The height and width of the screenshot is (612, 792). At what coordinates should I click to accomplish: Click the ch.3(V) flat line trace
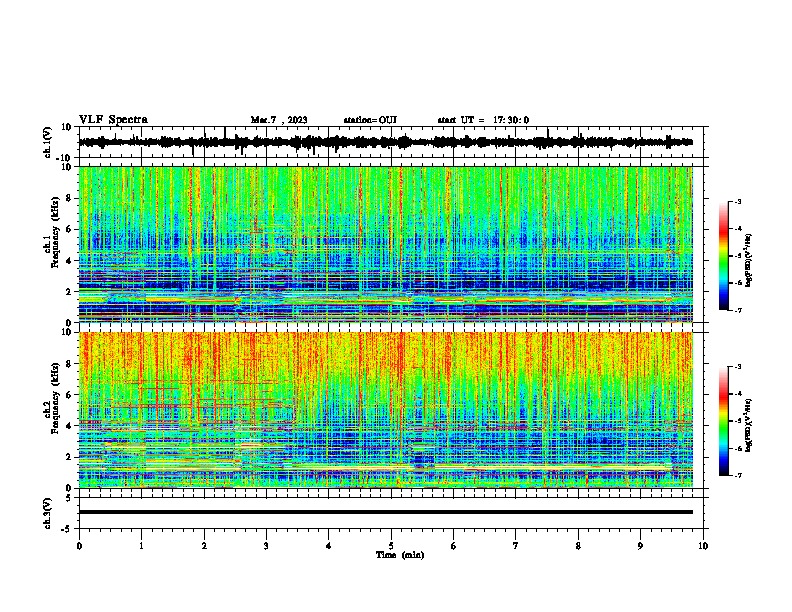point(386,512)
